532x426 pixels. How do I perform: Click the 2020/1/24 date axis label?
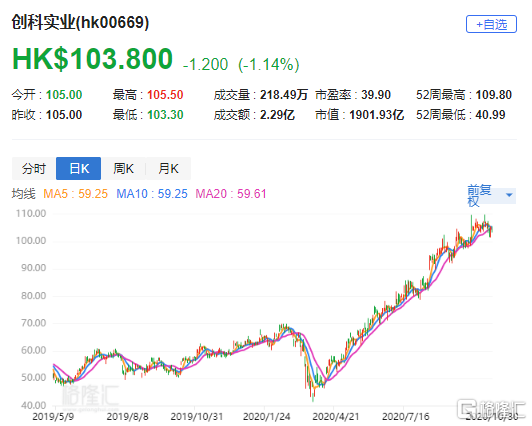[267, 417]
